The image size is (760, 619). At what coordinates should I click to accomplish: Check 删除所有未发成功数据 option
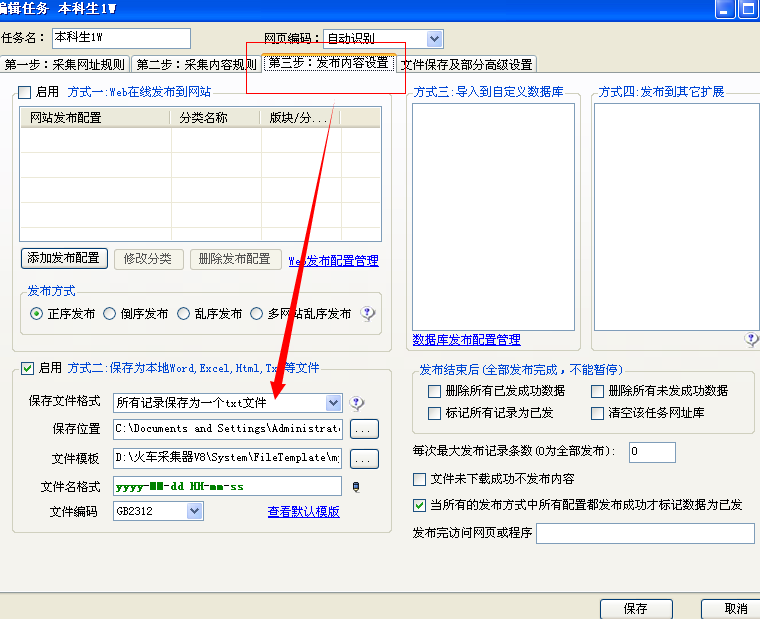(597, 391)
